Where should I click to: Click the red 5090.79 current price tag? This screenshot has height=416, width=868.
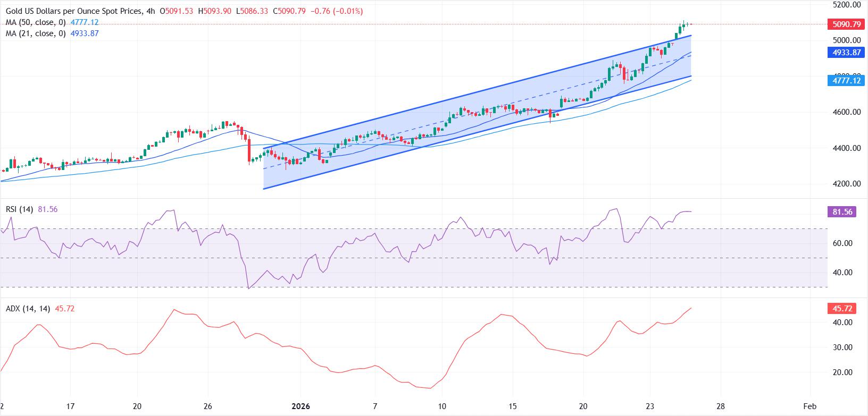point(846,24)
